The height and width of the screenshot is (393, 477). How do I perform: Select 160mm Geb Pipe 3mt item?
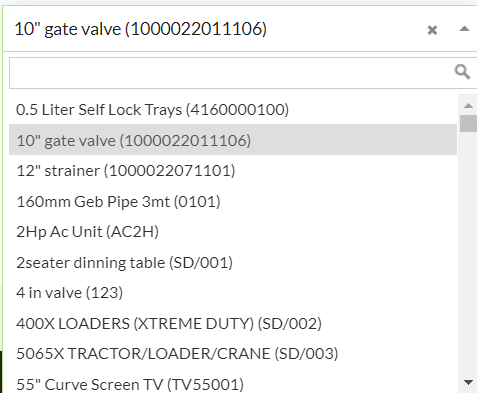point(233,201)
